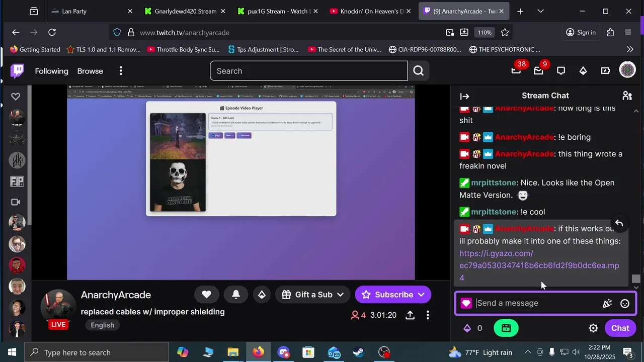The height and width of the screenshot is (362, 644).
Task: Click the channel points balance 0
Action: 473,328
